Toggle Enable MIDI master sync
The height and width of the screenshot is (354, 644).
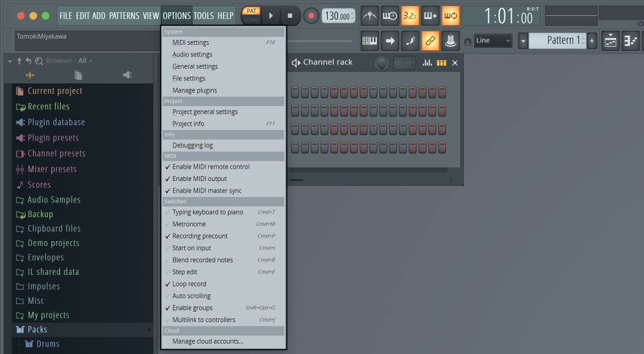[224, 190]
